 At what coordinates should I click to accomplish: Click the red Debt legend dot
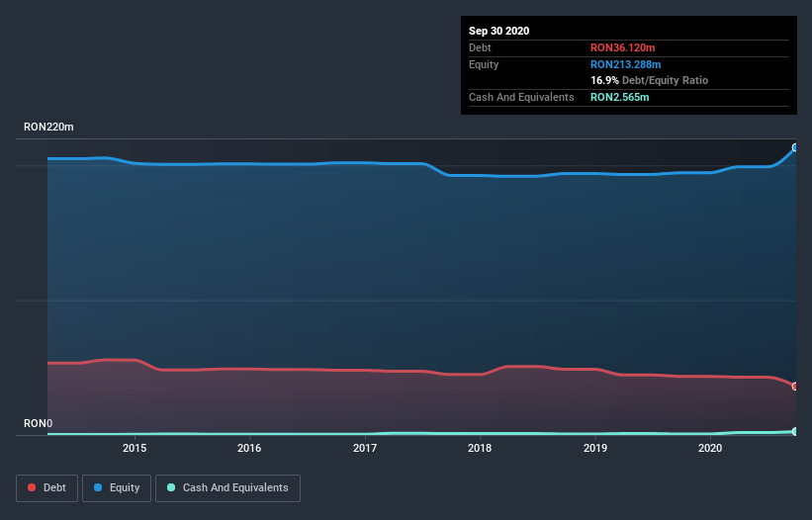coord(32,487)
